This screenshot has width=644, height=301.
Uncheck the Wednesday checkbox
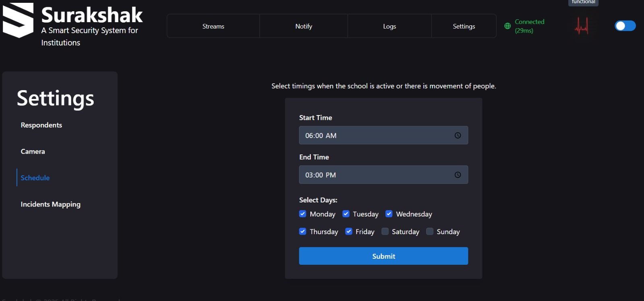tap(389, 214)
